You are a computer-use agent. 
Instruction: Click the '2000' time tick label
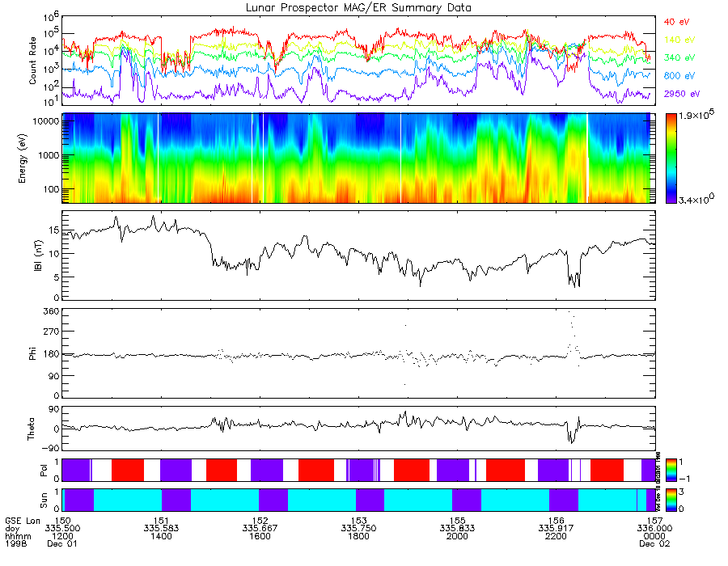pos(457,536)
